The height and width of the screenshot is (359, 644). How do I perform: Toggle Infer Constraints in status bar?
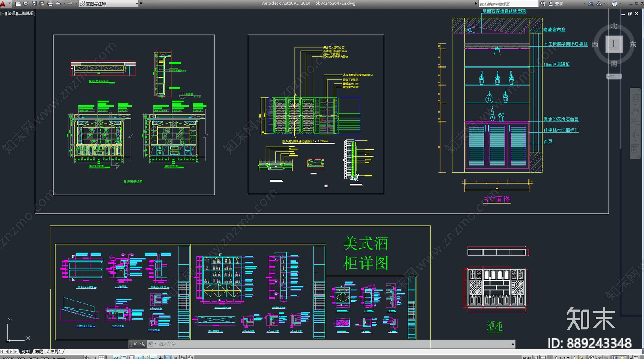(87, 357)
